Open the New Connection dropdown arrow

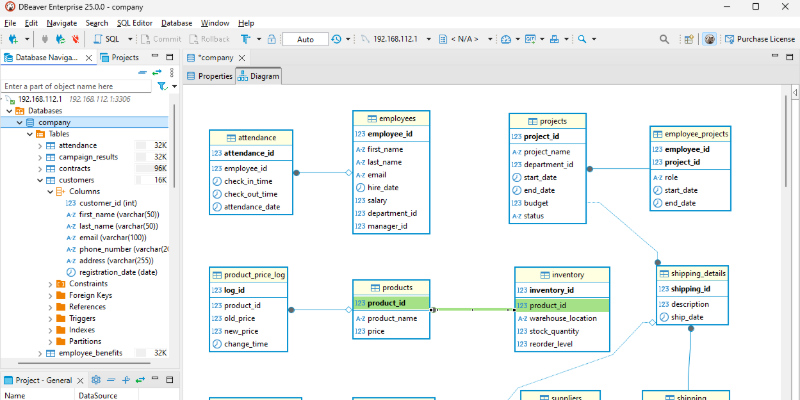(27, 39)
